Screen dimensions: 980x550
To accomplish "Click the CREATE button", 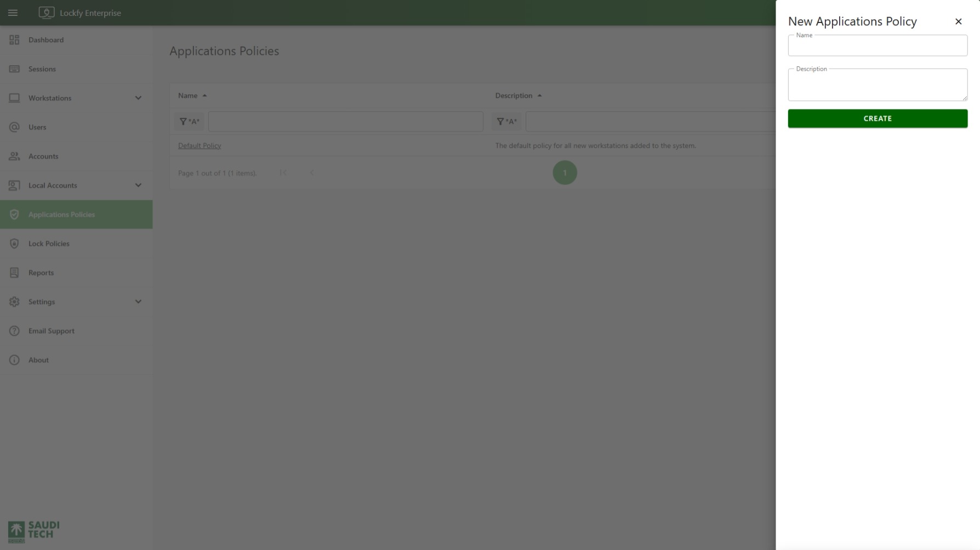I will pyautogui.click(x=878, y=118).
